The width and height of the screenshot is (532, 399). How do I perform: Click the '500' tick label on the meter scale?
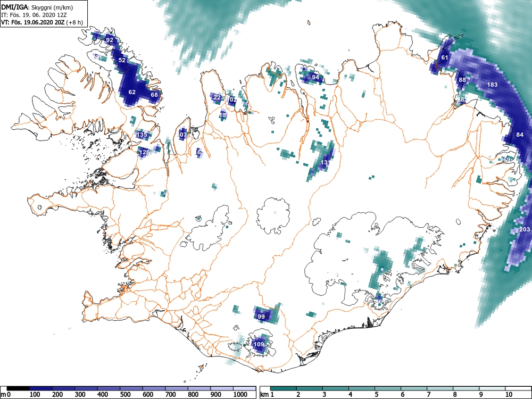click(125, 395)
